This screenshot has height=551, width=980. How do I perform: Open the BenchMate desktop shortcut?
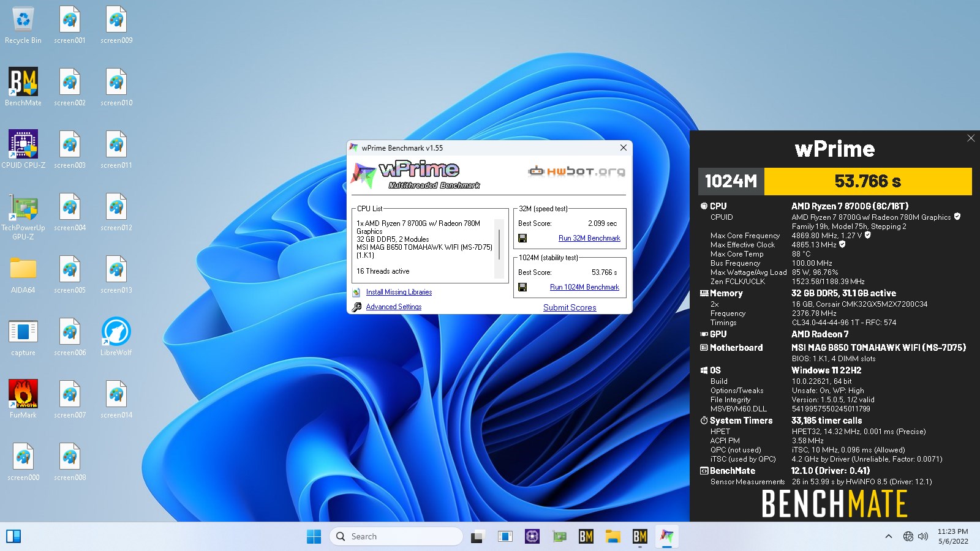[23, 88]
